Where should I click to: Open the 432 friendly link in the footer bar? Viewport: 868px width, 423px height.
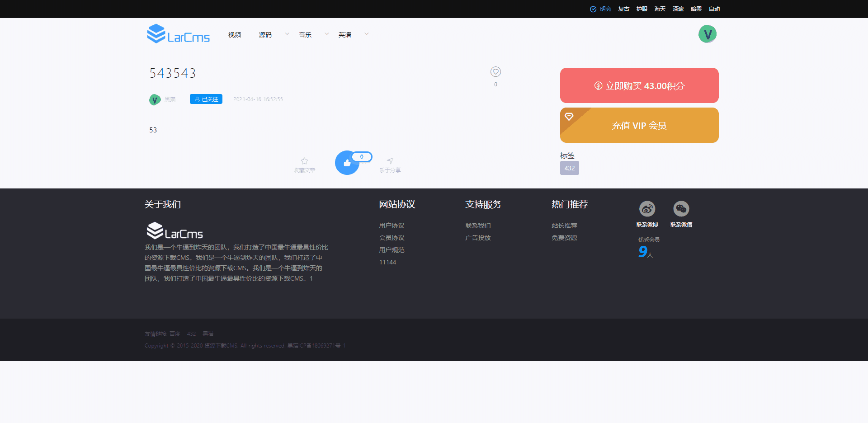pyautogui.click(x=192, y=334)
